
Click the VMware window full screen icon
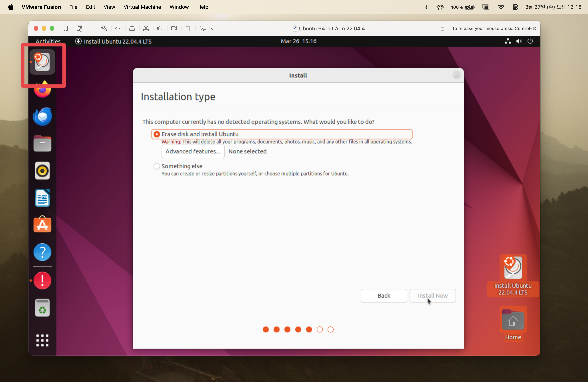(x=443, y=28)
